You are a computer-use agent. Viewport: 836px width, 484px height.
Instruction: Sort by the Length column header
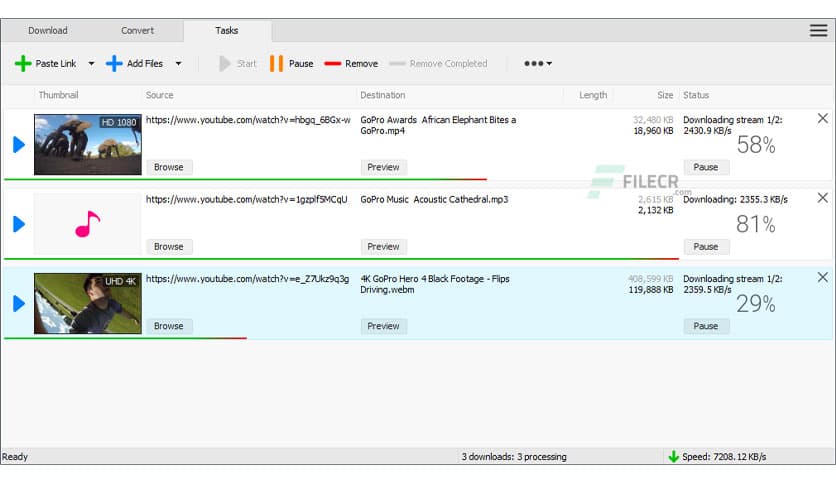(x=593, y=95)
